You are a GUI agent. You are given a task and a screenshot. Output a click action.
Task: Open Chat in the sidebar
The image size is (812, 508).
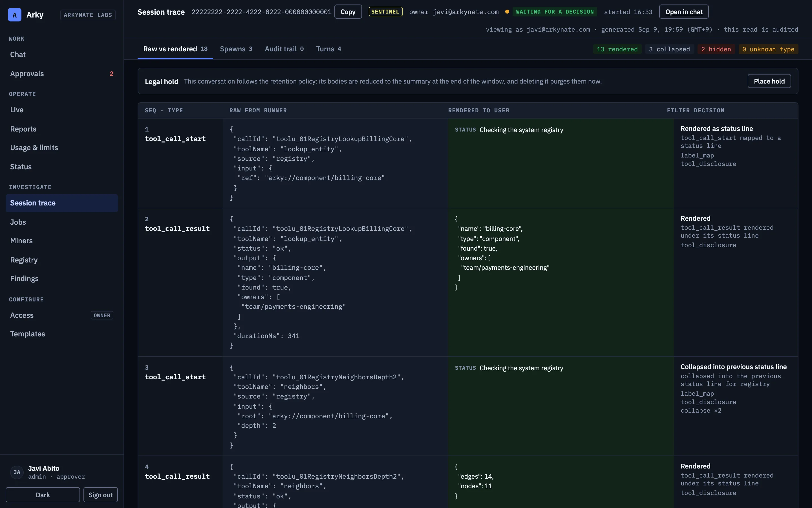[x=62, y=54]
